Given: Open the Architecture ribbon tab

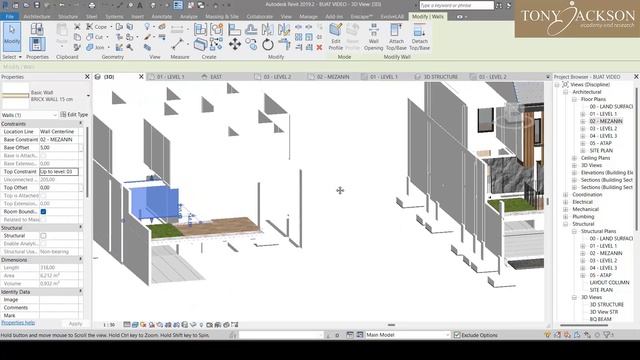Looking at the screenshot, I should coord(37,17).
